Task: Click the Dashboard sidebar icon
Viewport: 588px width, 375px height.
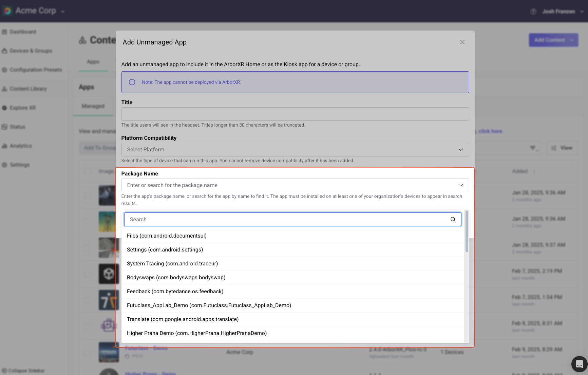Action: tap(4, 32)
